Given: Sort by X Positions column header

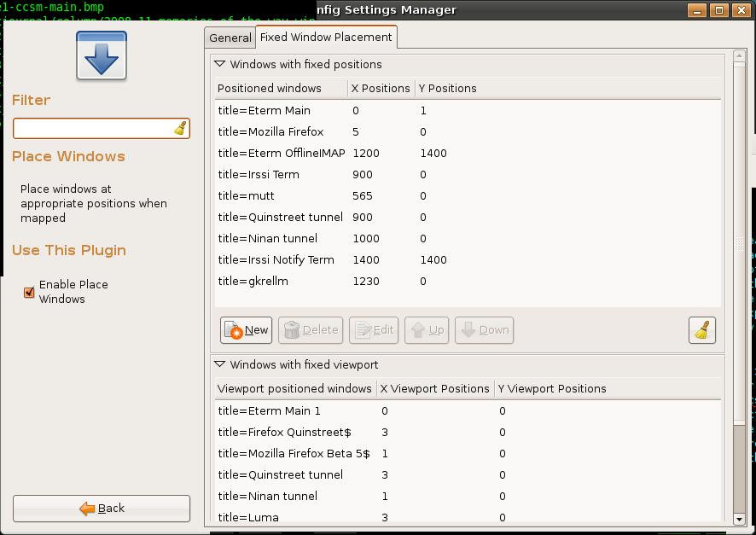Looking at the screenshot, I should [380, 88].
